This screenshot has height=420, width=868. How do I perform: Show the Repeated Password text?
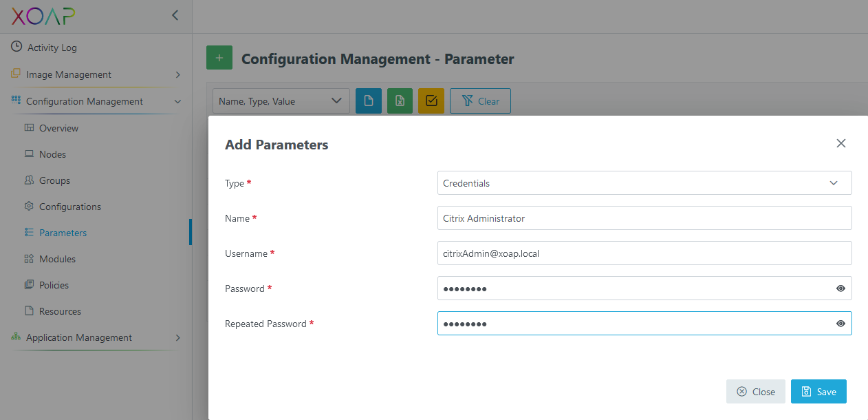coord(840,323)
